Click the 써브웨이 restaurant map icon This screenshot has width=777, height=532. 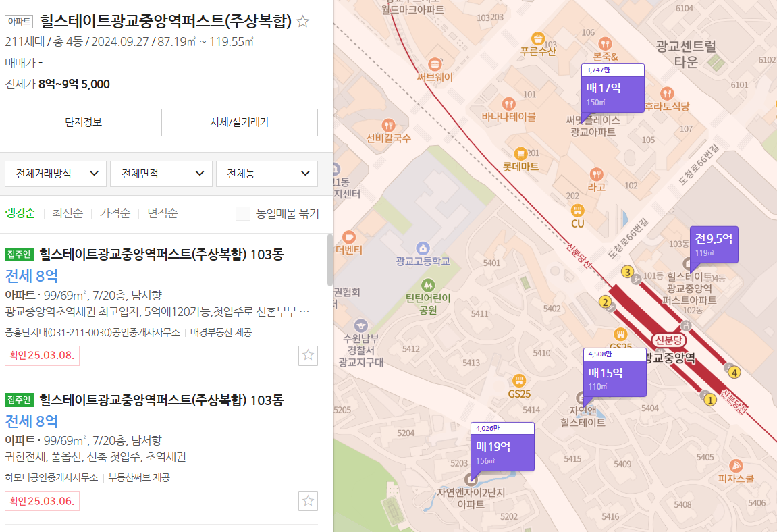(435, 64)
